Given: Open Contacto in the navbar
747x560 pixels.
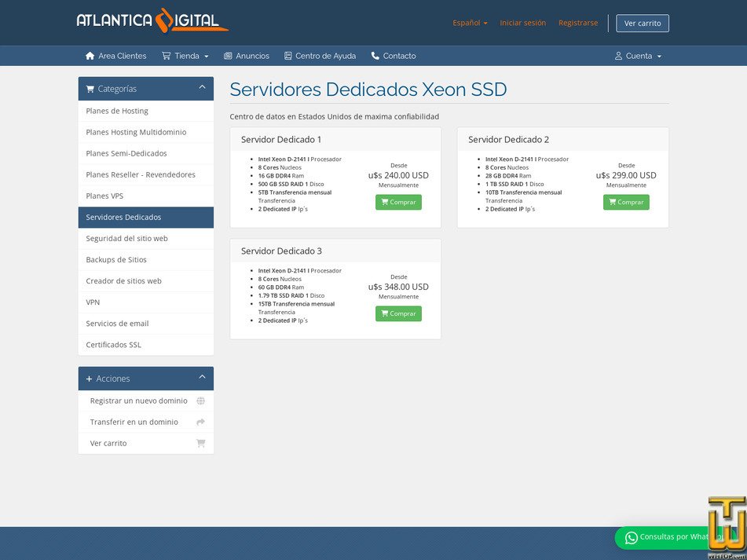Looking at the screenshot, I should point(394,56).
